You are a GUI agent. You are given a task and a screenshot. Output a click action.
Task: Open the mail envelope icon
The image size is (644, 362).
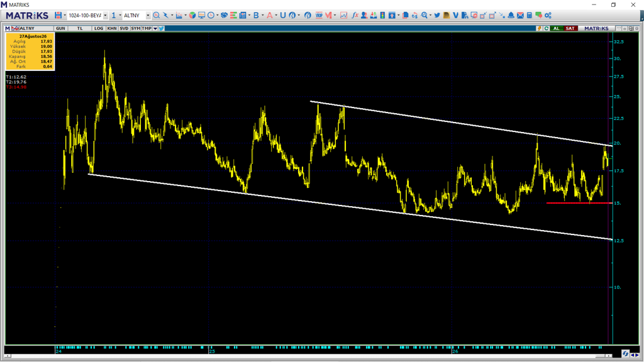pos(520,15)
